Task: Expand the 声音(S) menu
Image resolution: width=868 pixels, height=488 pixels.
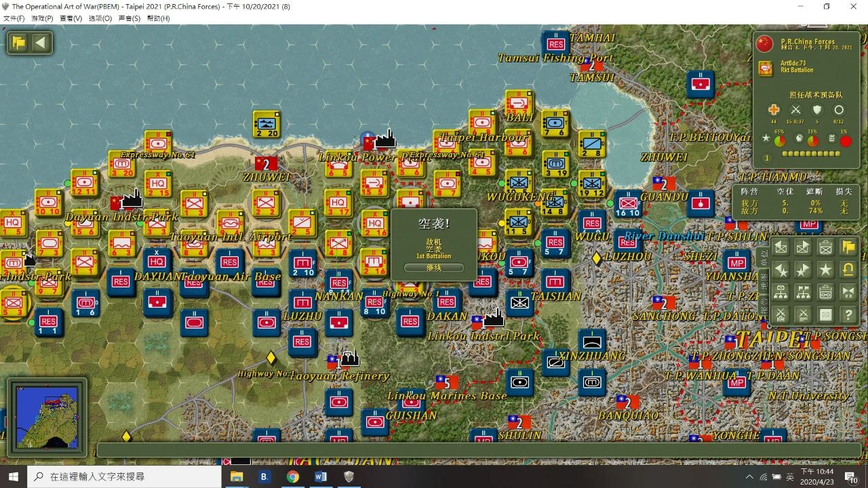Action: click(x=130, y=18)
